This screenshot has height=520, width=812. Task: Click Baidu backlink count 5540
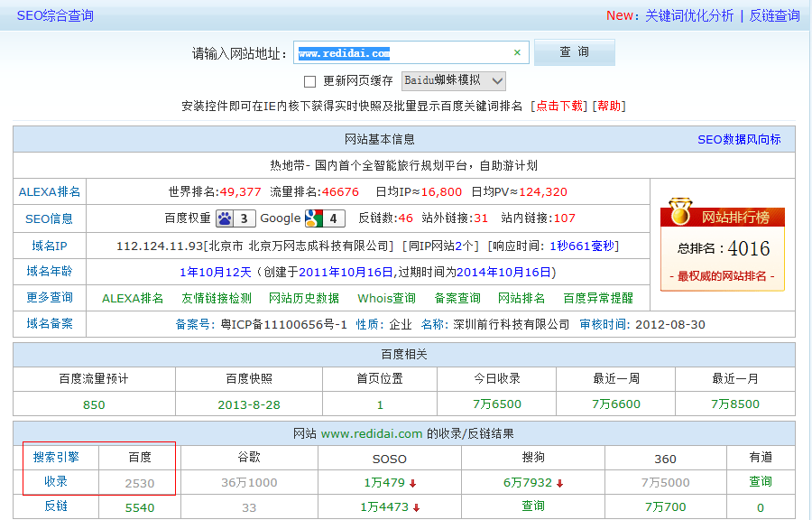(x=140, y=508)
